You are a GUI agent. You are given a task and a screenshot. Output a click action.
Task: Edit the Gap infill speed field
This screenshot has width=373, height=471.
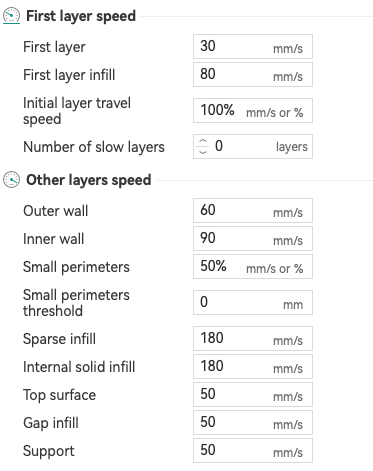pos(253,422)
